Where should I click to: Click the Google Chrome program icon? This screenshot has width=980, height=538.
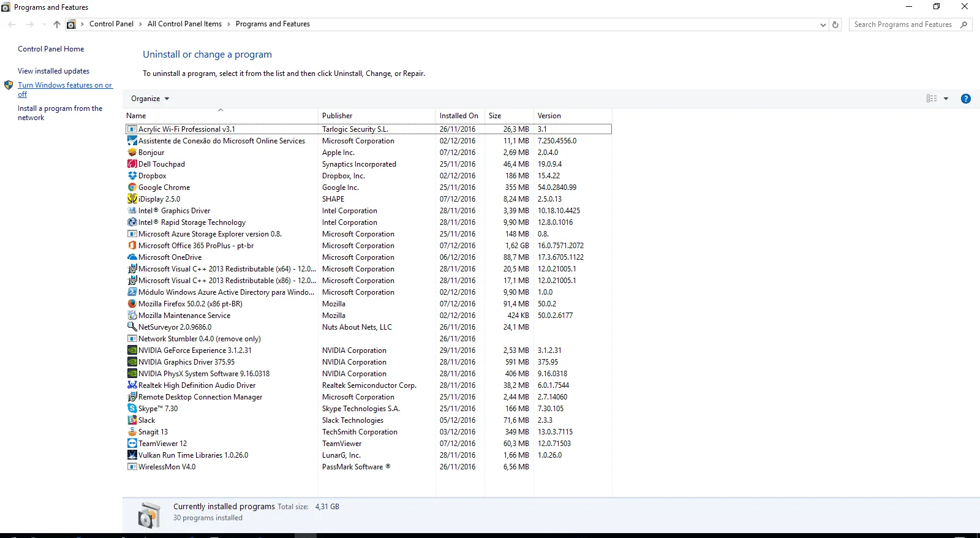[132, 188]
